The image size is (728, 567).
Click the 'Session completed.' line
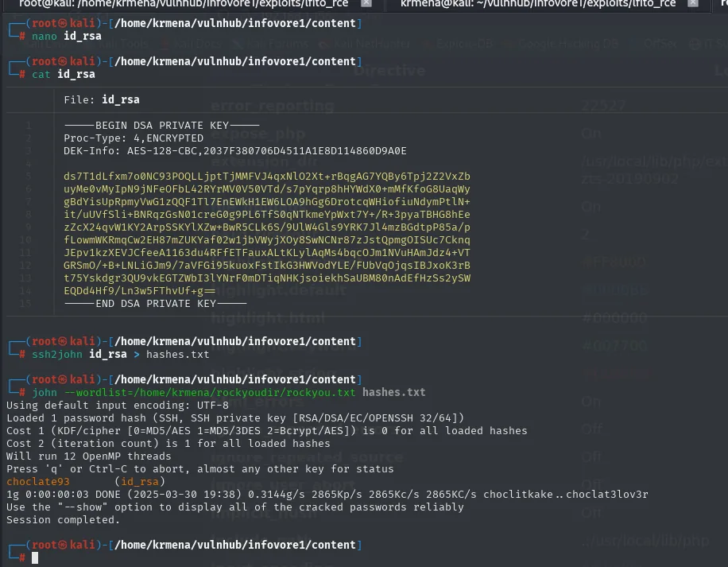pyautogui.click(x=63, y=520)
